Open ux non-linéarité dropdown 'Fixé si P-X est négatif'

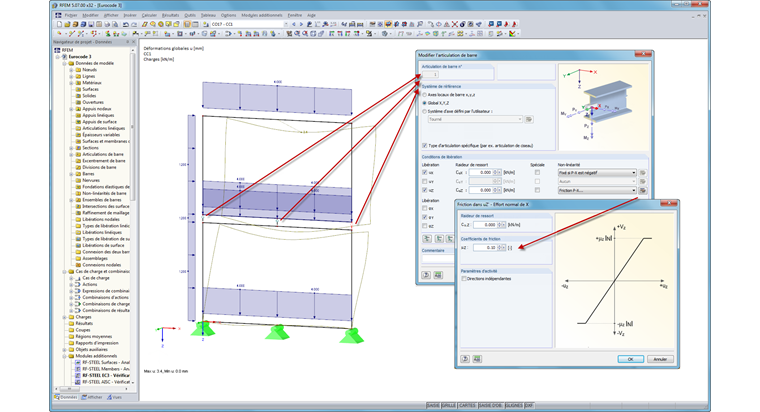pos(597,173)
